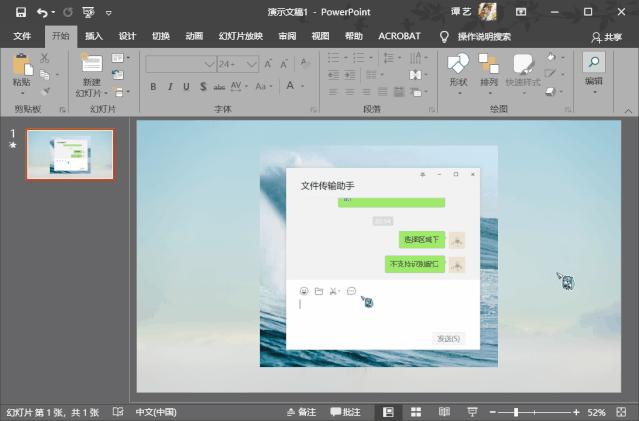Switch to the Design tab
This screenshot has height=421, width=639.
click(x=127, y=36)
